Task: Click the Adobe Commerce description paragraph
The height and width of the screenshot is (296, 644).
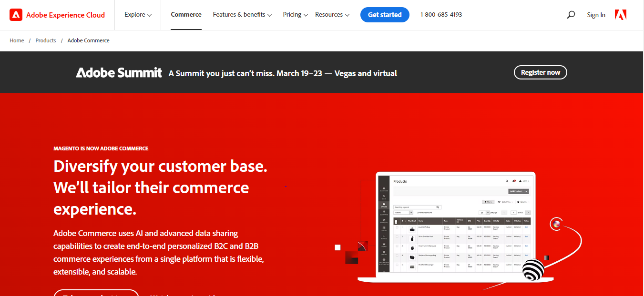Action: [x=159, y=253]
